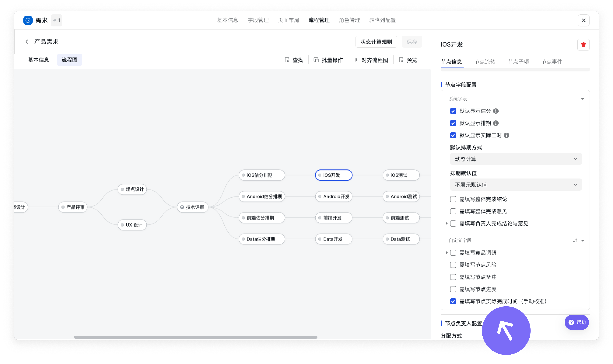Switch to 基本信息 sub-tab under 产品需求

39,60
